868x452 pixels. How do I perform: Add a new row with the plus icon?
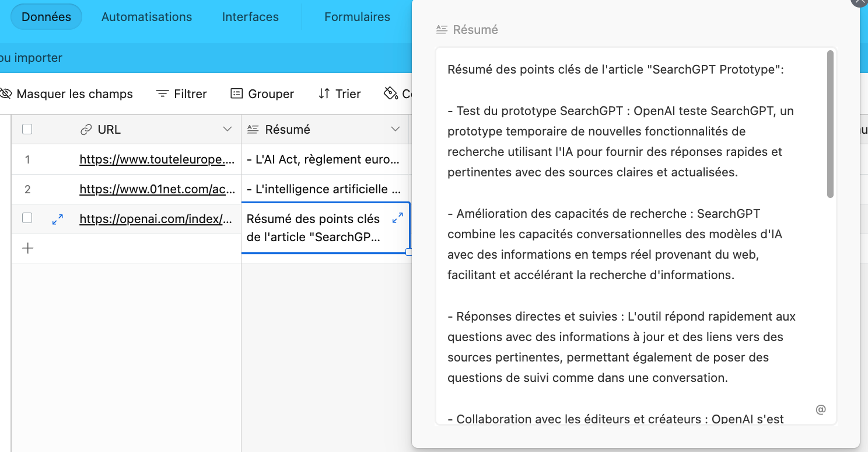click(x=27, y=248)
